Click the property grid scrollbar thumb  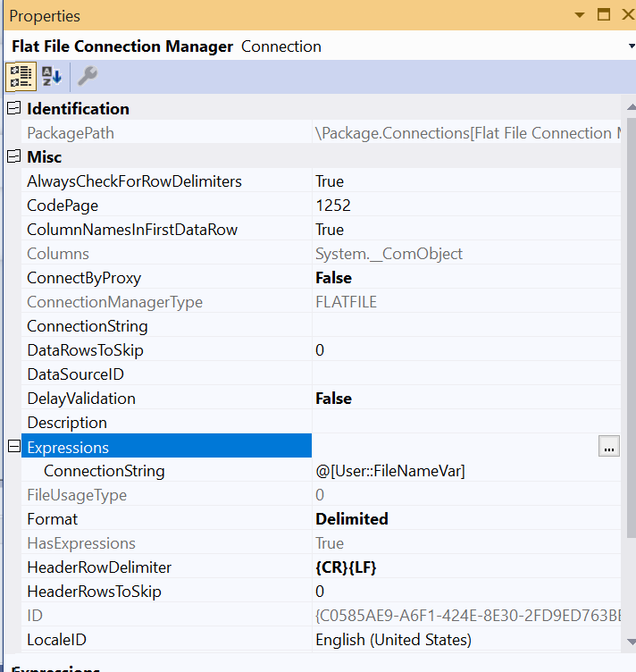[632, 328]
